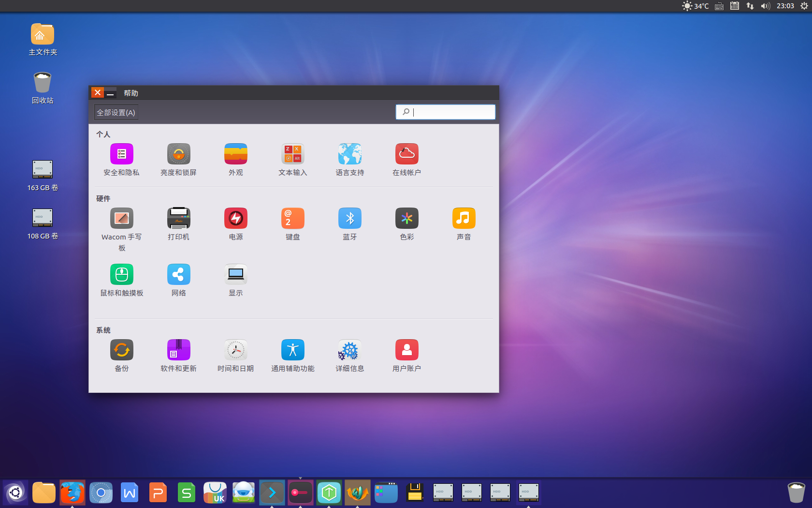
Task: Open 详细信息 details settings
Action: pyautogui.click(x=350, y=356)
